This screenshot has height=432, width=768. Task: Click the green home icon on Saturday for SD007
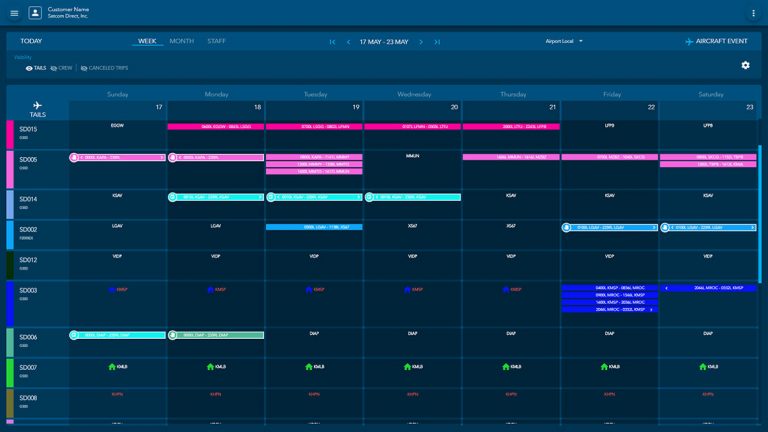703,366
